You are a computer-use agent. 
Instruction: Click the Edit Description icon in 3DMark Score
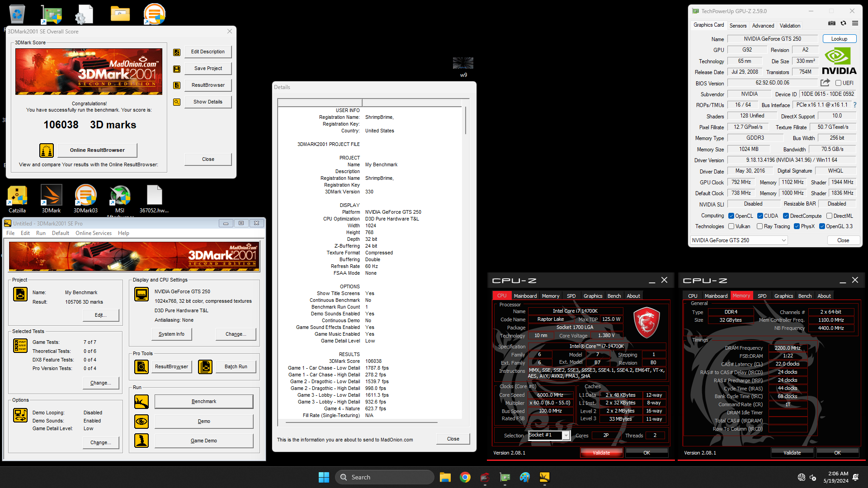177,52
